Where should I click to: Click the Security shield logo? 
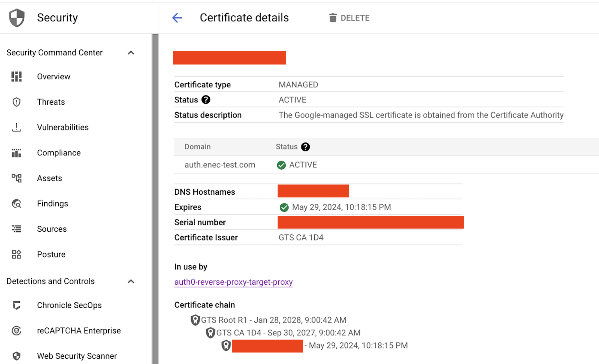tap(17, 18)
